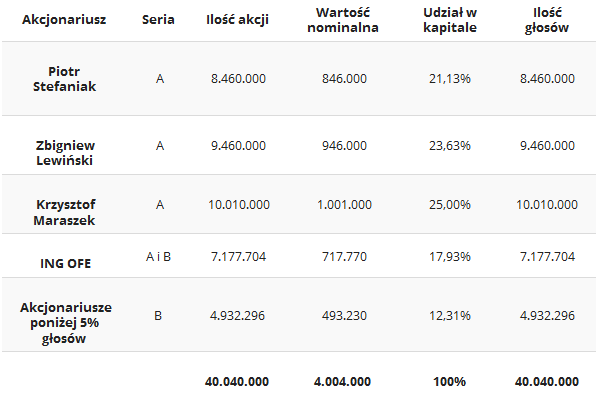Click the 717.770 nominal value cell
598x398 pixels.
coord(344,257)
